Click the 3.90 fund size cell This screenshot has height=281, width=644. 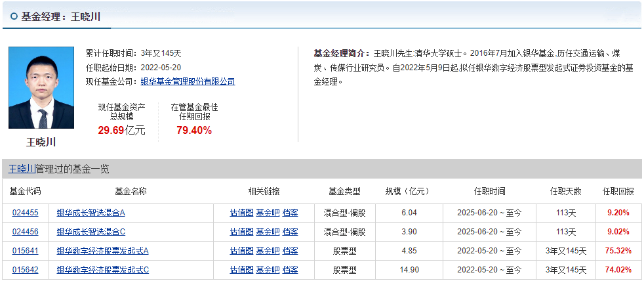point(409,232)
